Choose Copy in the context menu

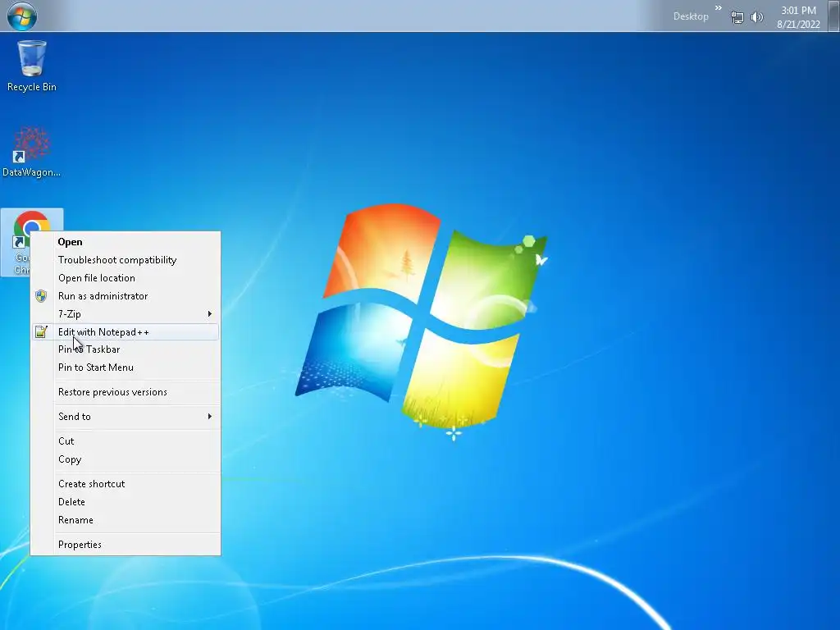point(126,459)
